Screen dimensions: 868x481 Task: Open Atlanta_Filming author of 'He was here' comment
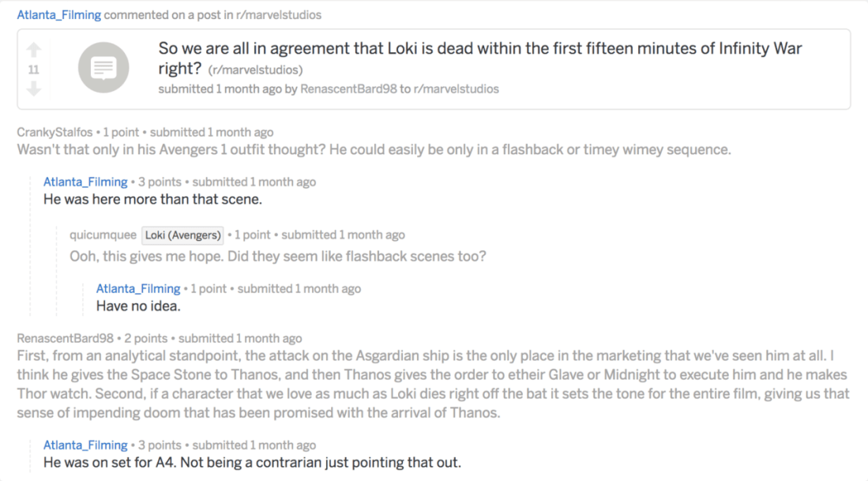85,182
